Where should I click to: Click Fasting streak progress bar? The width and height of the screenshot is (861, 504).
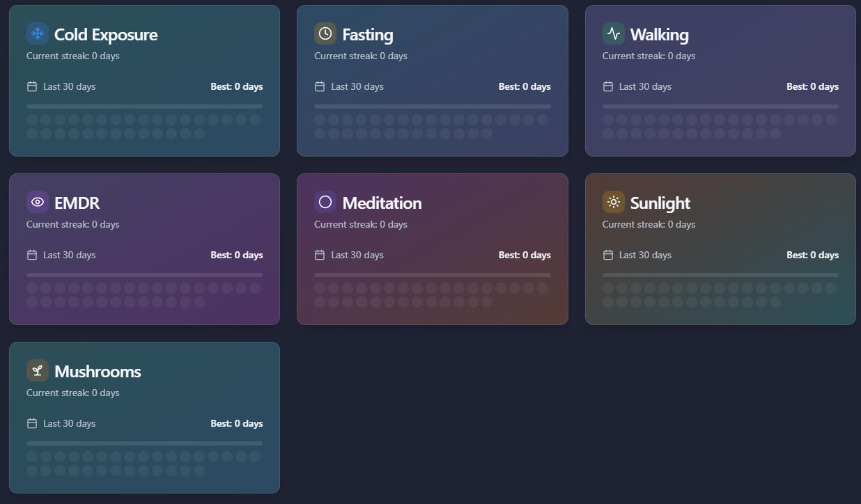point(432,107)
